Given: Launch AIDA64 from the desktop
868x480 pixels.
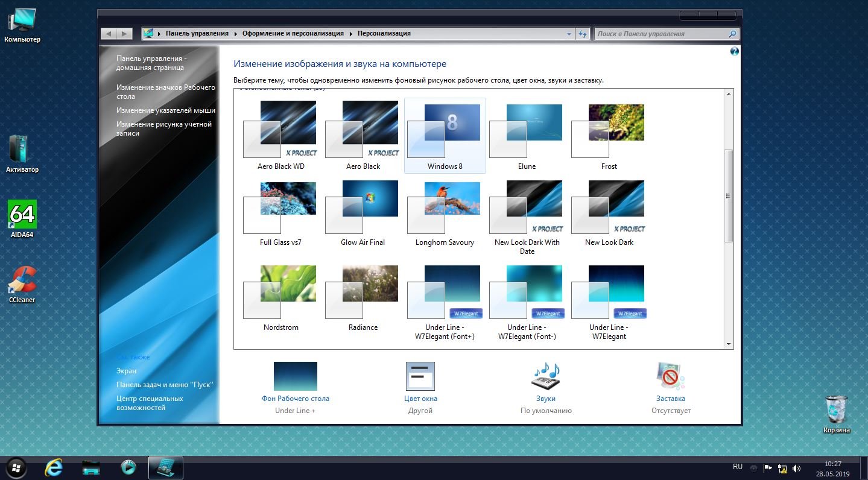Looking at the screenshot, I should coord(22,219).
